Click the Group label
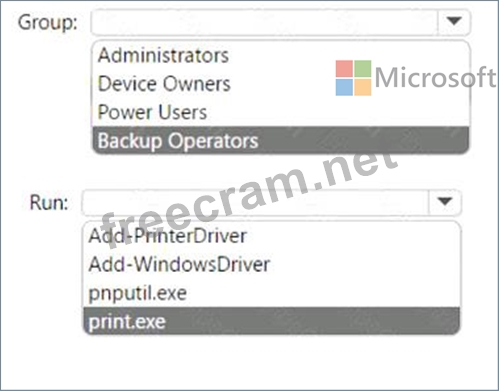 (48, 23)
